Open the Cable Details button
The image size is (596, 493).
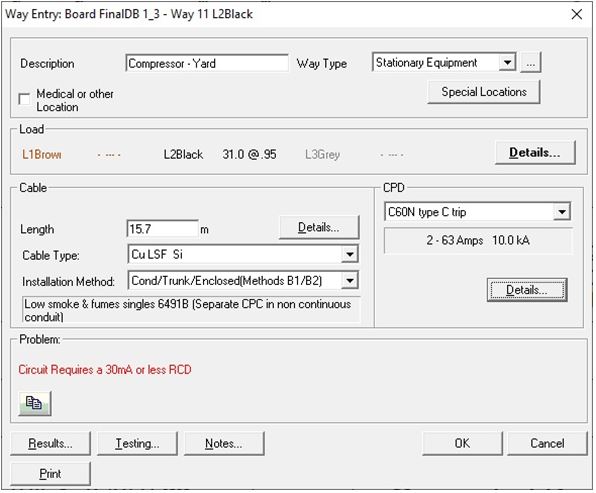click(x=319, y=227)
